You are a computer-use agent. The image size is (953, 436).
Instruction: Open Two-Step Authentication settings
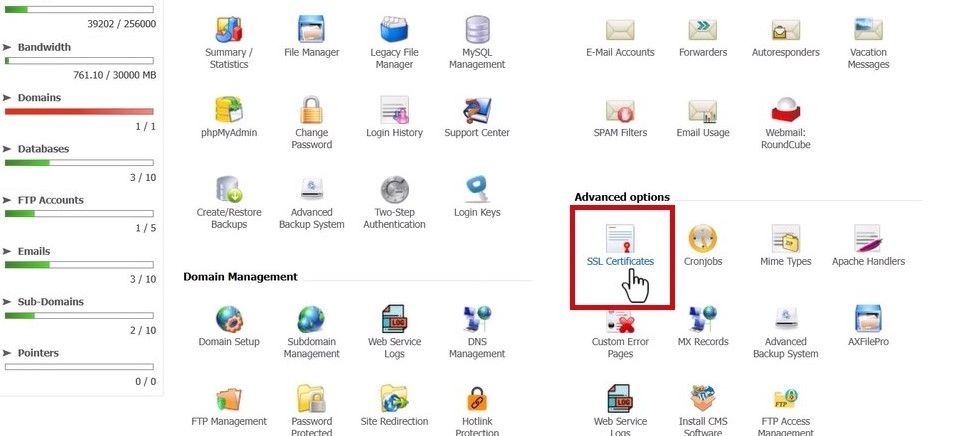394,190
